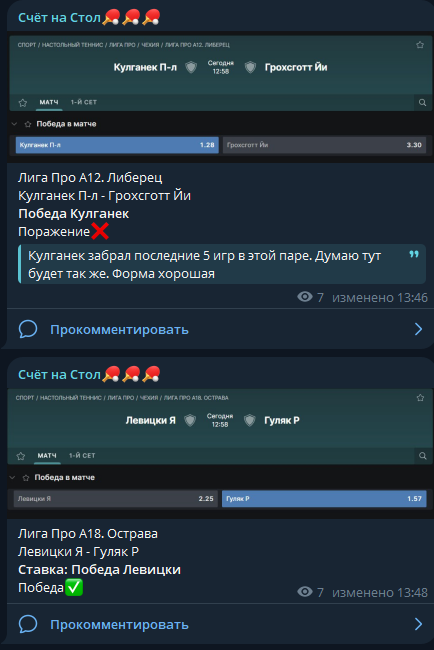Click timestamp 'изменено 13:46'
The height and width of the screenshot is (650, 434).
[380, 297]
